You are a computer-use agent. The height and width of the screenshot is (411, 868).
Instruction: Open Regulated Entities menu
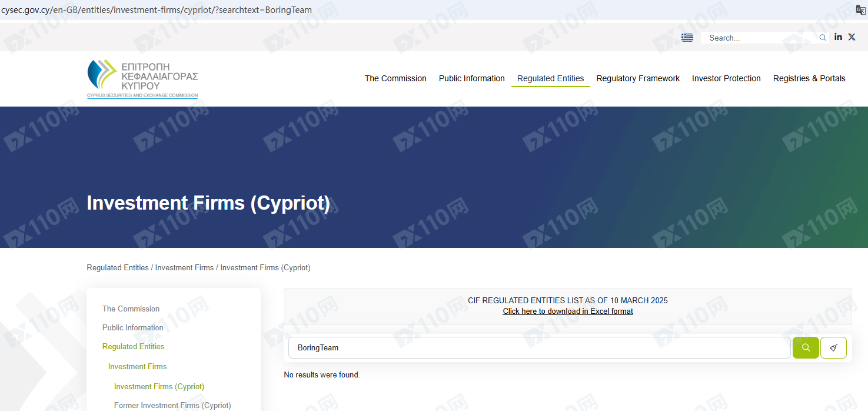pyautogui.click(x=550, y=78)
